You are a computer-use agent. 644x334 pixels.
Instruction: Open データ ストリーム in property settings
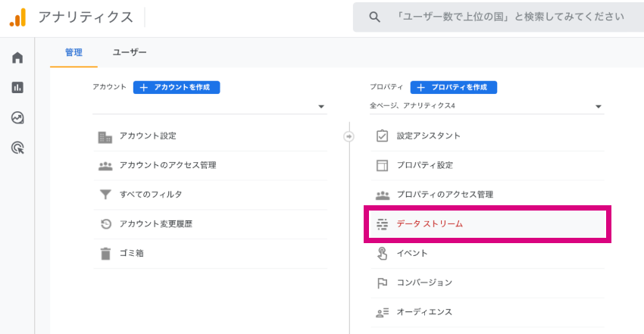tap(487, 224)
